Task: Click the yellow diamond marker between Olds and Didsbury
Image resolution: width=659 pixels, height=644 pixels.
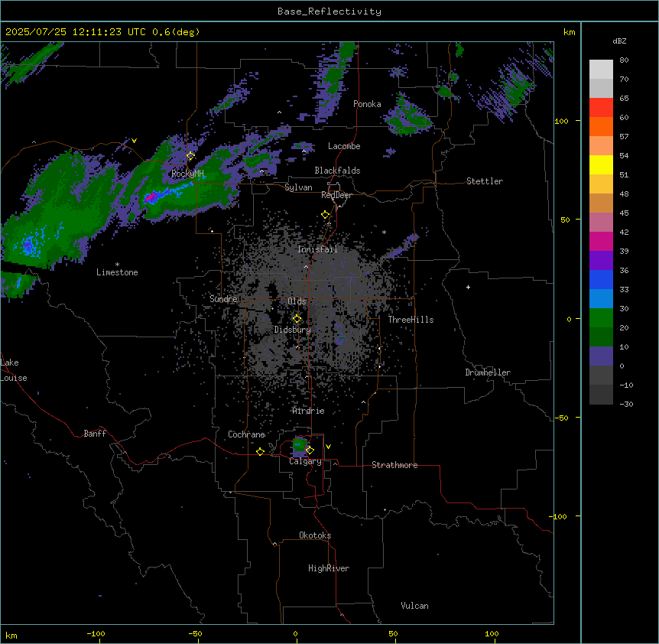Action: (x=297, y=319)
